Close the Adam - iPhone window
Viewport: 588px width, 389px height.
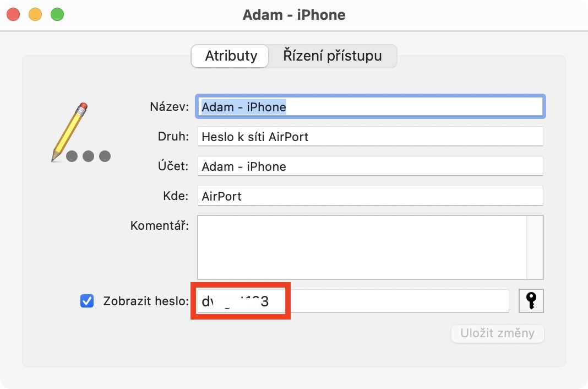coord(15,15)
